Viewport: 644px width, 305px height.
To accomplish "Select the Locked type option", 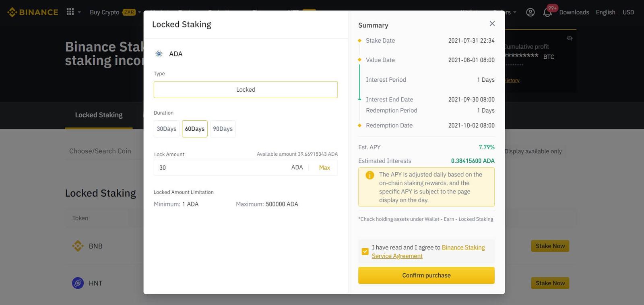I will 246,90.
